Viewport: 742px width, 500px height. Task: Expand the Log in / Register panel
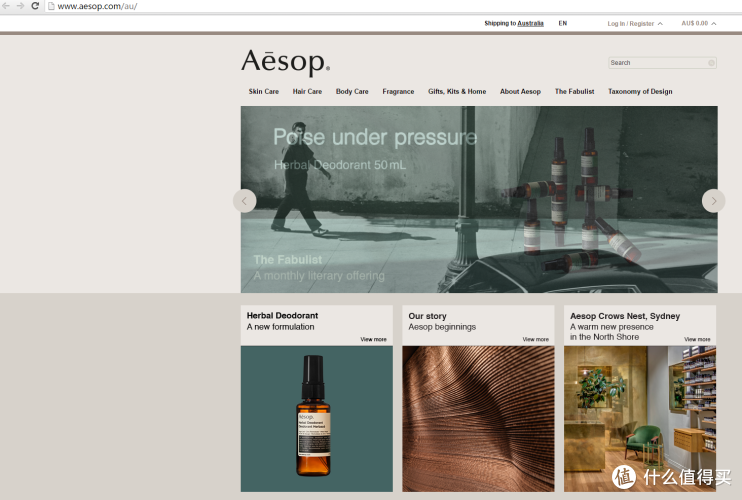click(x=634, y=23)
